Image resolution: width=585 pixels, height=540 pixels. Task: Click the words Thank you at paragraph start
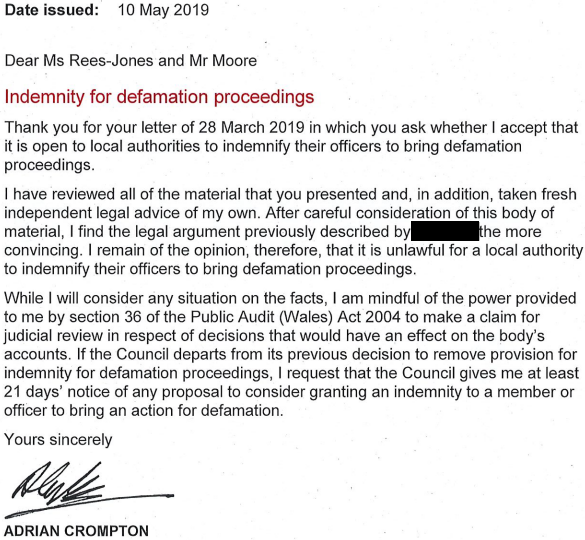pos(42,128)
